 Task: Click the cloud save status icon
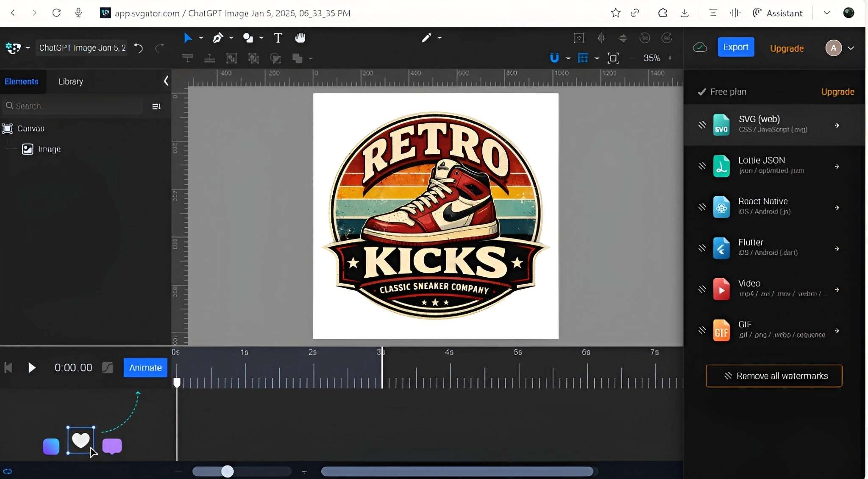pos(700,47)
